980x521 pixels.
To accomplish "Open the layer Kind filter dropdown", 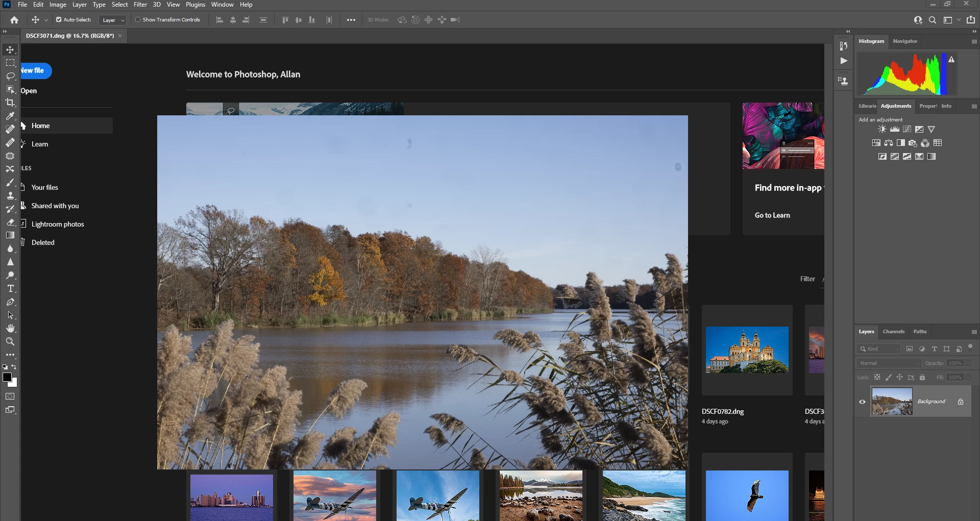I will 878,349.
